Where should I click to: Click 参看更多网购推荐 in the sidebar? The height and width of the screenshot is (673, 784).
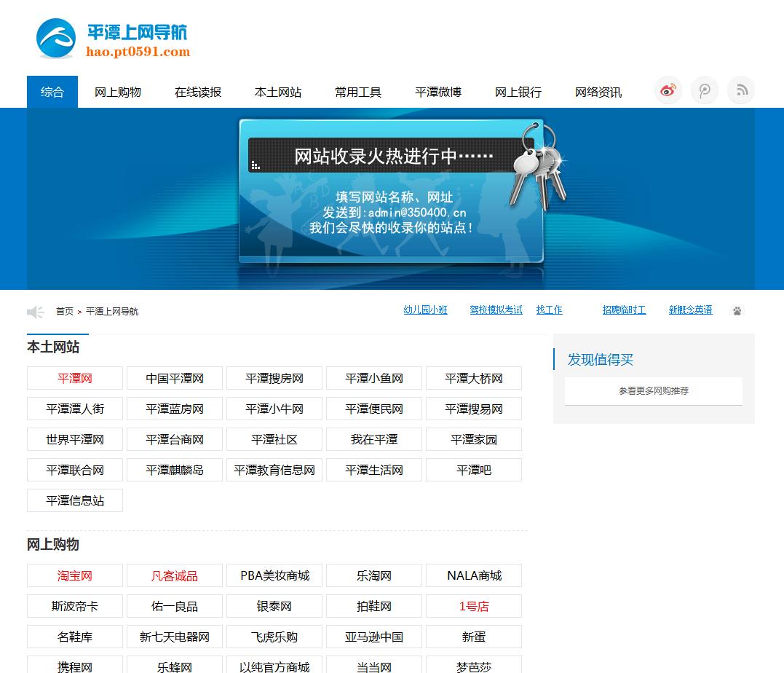[x=653, y=391]
